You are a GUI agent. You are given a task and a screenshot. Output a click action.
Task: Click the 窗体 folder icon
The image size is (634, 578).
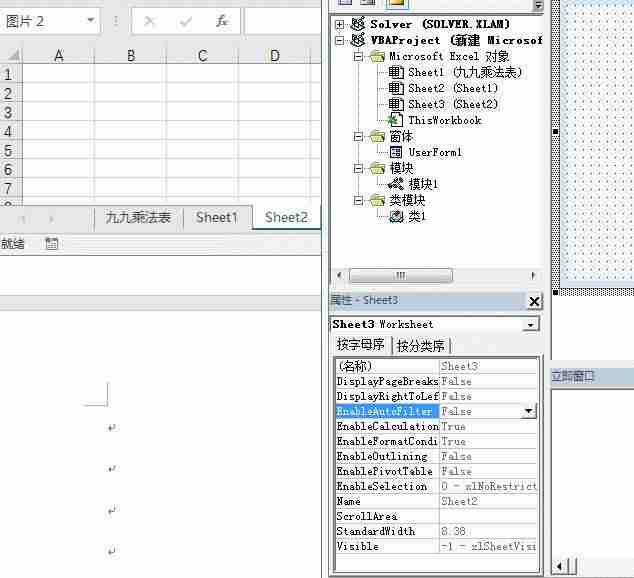[x=377, y=137]
